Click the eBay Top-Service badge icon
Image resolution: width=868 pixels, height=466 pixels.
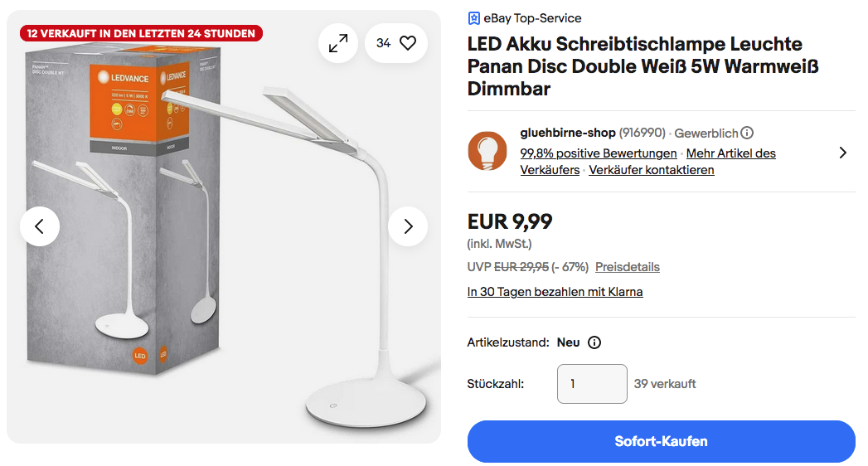point(474,18)
